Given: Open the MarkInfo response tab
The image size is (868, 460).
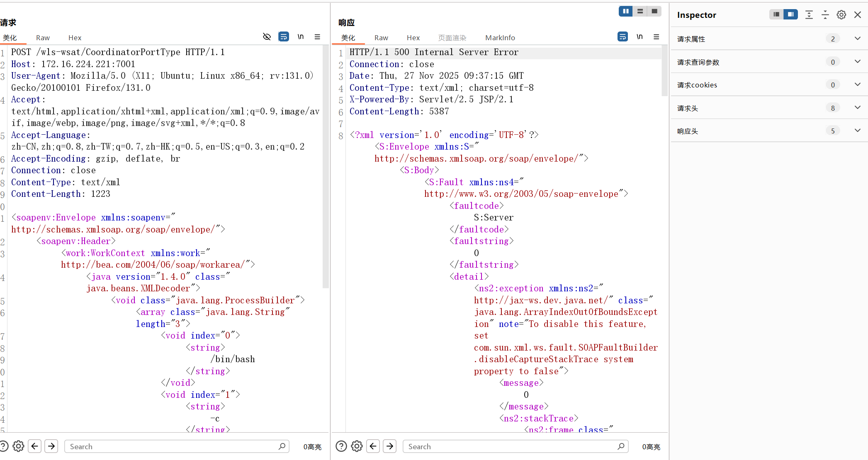Looking at the screenshot, I should [500, 38].
